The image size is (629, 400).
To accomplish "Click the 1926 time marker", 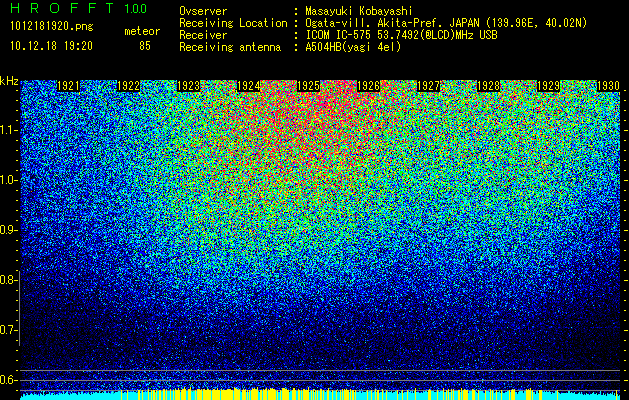I will pyautogui.click(x=369, y=86).
